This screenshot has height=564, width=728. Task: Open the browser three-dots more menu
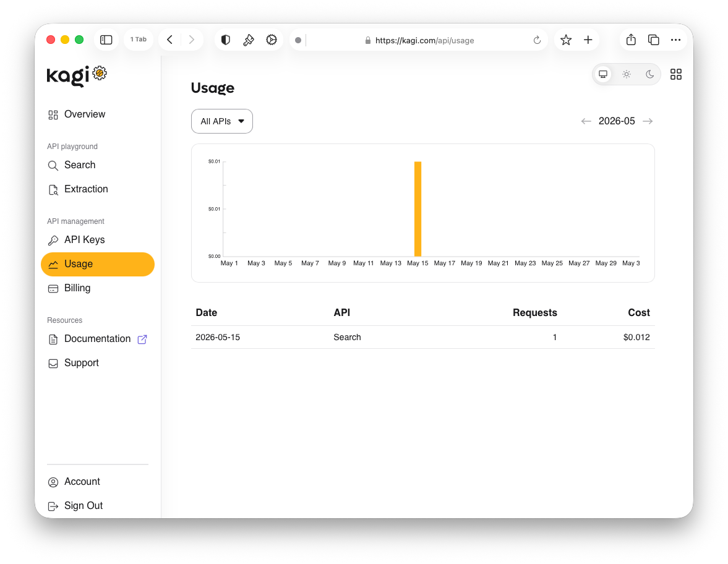pos(675,40)
